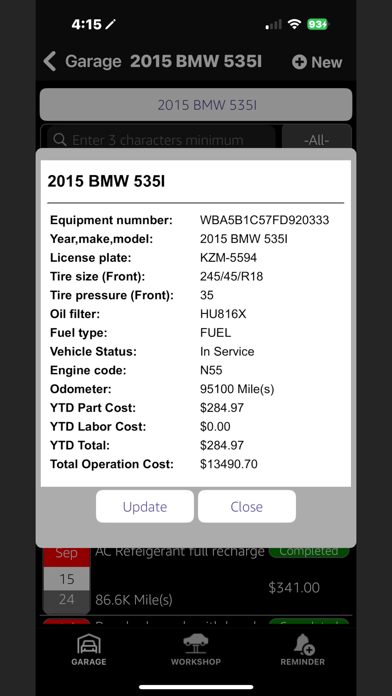Open the AC Refrigerant full recharge entry
The image size is (392, 696).
tap(180, 552)
